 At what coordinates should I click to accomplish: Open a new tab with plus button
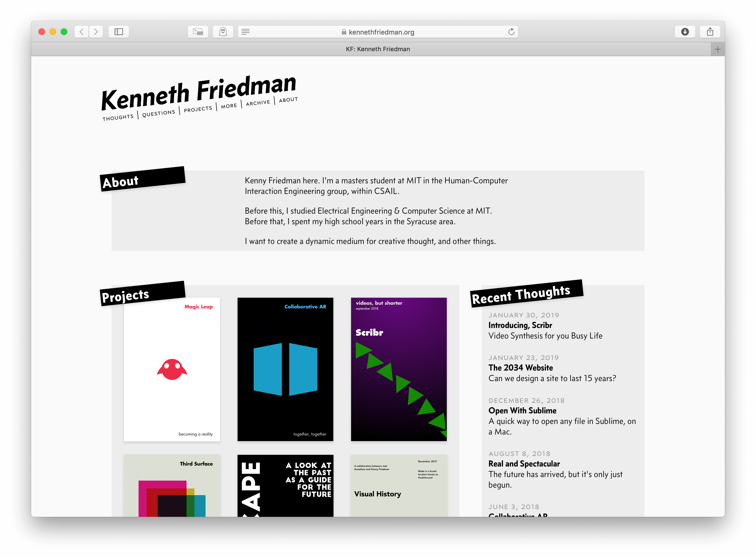pyautogui.click(x=718, y=49)
